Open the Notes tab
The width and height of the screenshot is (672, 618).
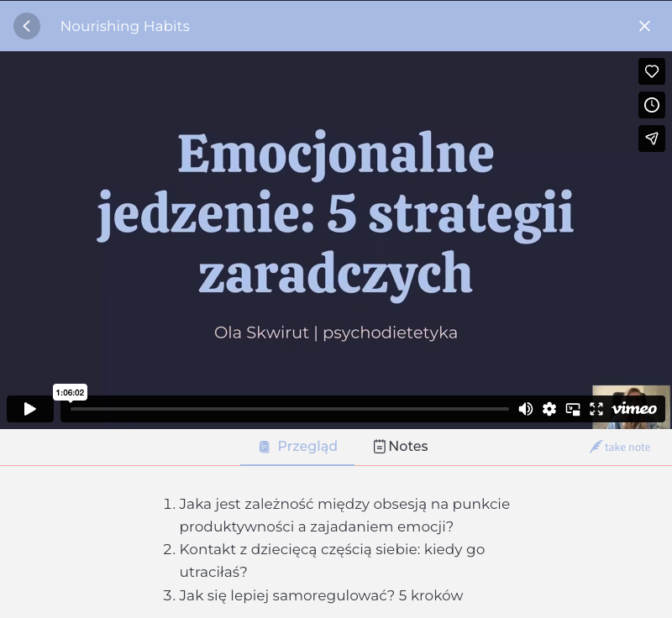coord(400,447)
